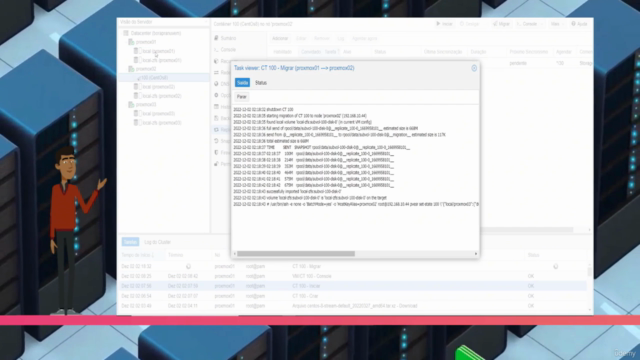Screen dimensions: 640x360
Task: Close the Task viewer dialog
Action: pyautogui.click(x=474, y=68)
